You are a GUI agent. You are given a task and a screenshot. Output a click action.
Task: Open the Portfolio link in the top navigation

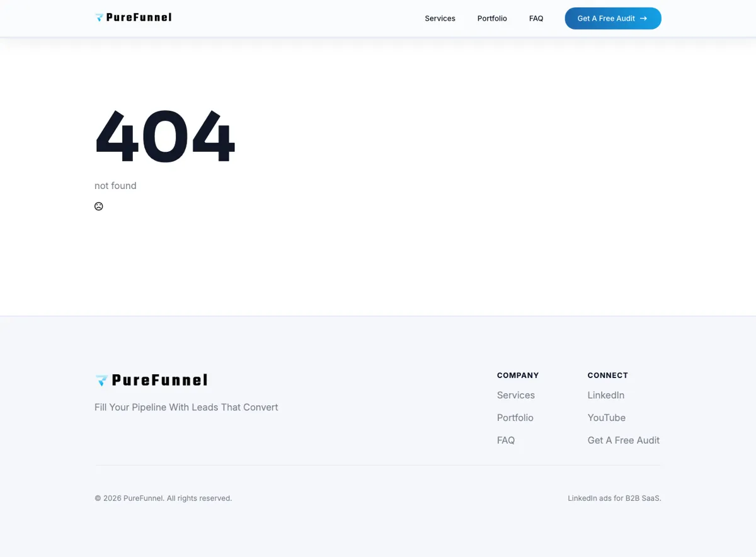click(492, 18)
